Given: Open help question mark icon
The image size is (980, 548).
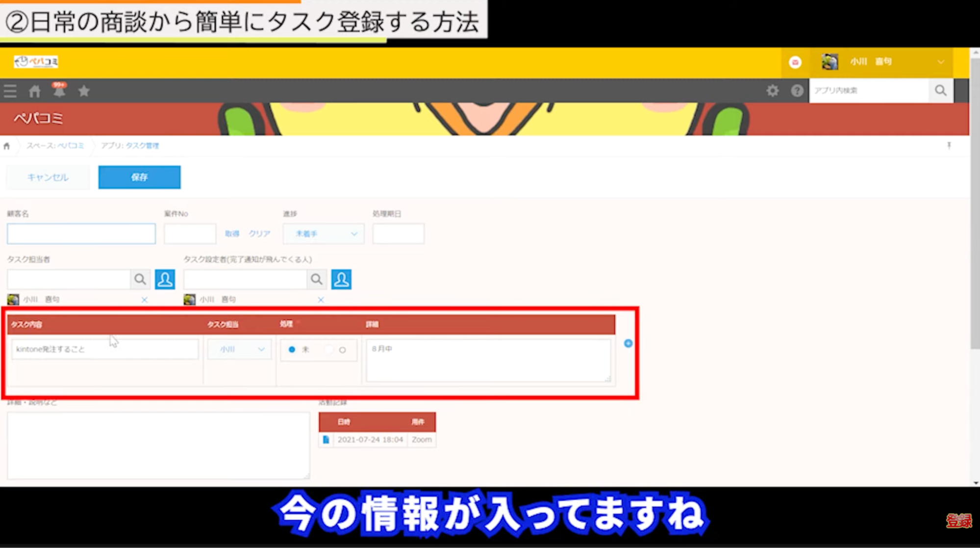Looking at the screenshot, I should [797, 91].
